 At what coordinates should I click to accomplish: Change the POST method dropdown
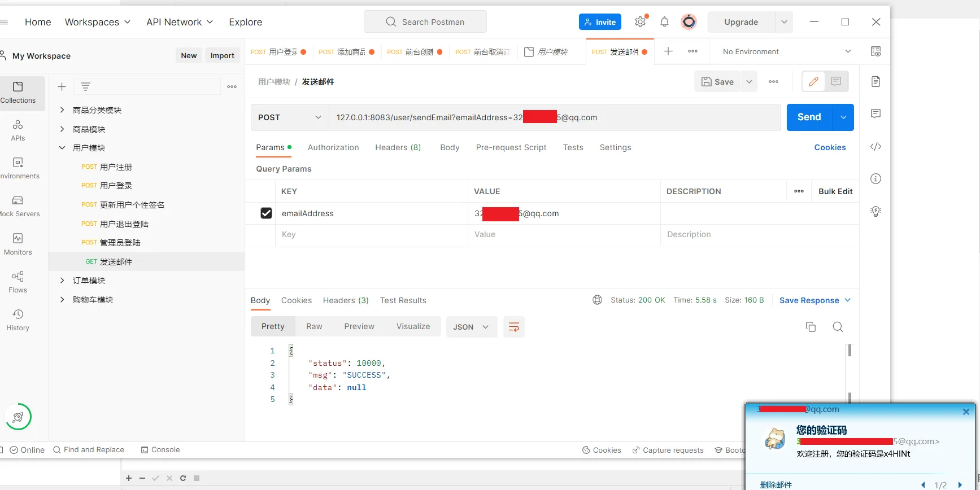[x=290, y=117]
